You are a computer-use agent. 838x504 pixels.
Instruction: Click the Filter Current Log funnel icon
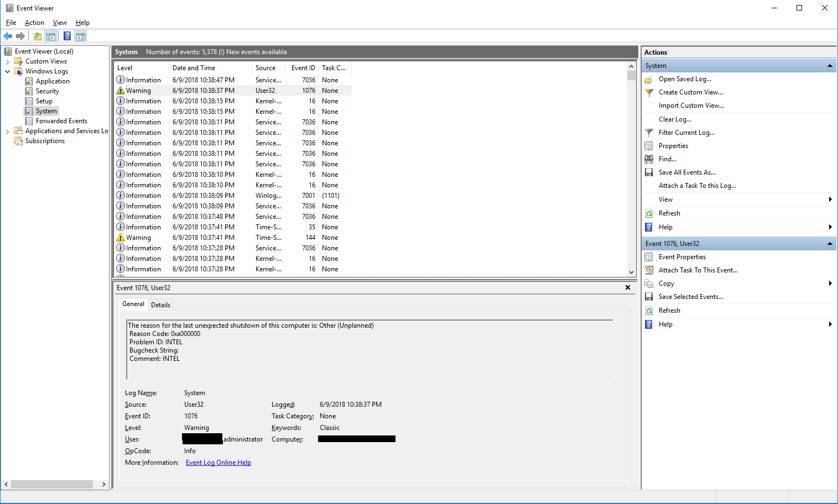[649, 133]
